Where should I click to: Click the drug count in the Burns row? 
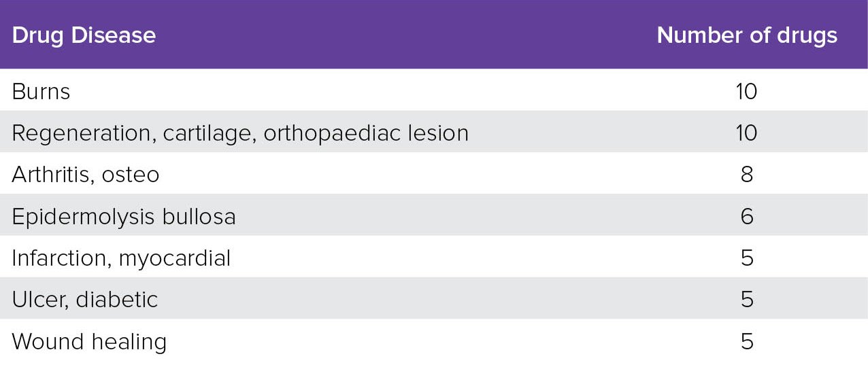[x=747, y=92]
